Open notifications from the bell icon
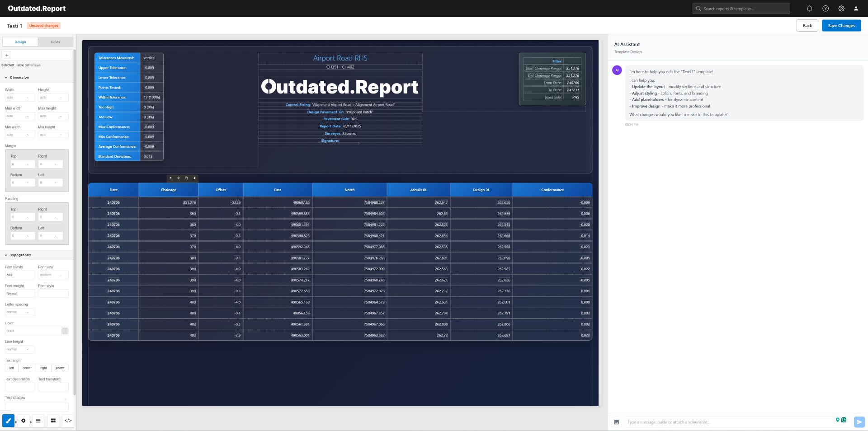The width and height of the screenshot is (868, 431). pyautogui.click(x=809, y=9)
